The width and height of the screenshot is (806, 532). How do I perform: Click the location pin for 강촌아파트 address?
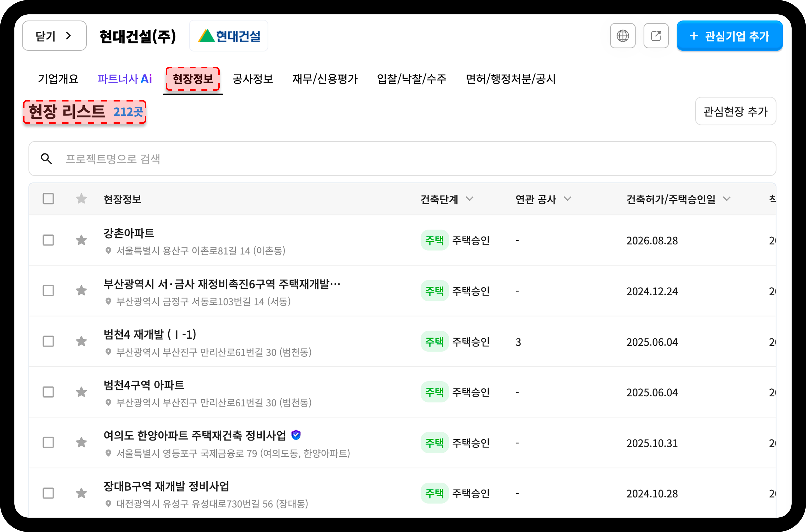[x=108, y=251]
